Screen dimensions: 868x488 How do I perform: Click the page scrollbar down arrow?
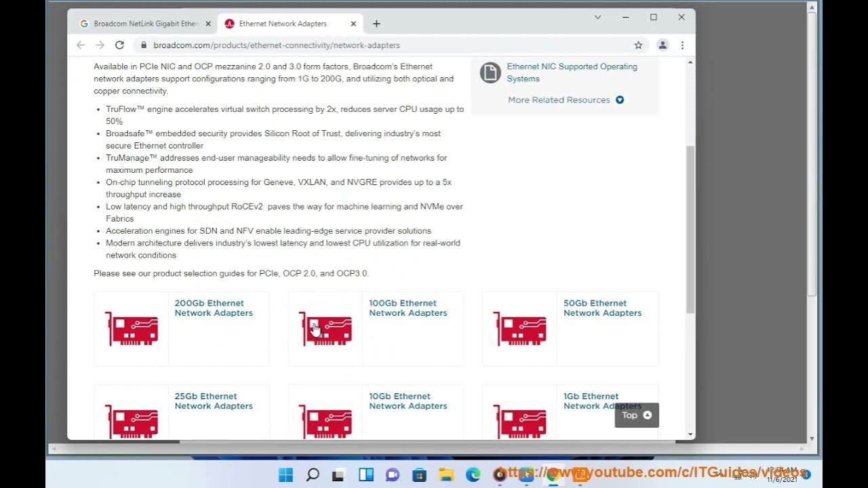click(x=690, y=434)
